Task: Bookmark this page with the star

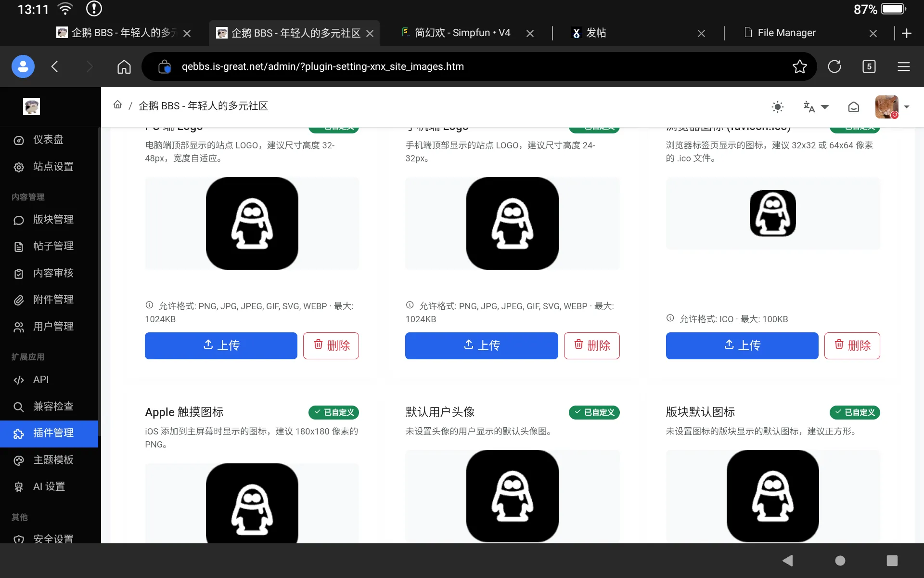Action: tap(799, 66)
